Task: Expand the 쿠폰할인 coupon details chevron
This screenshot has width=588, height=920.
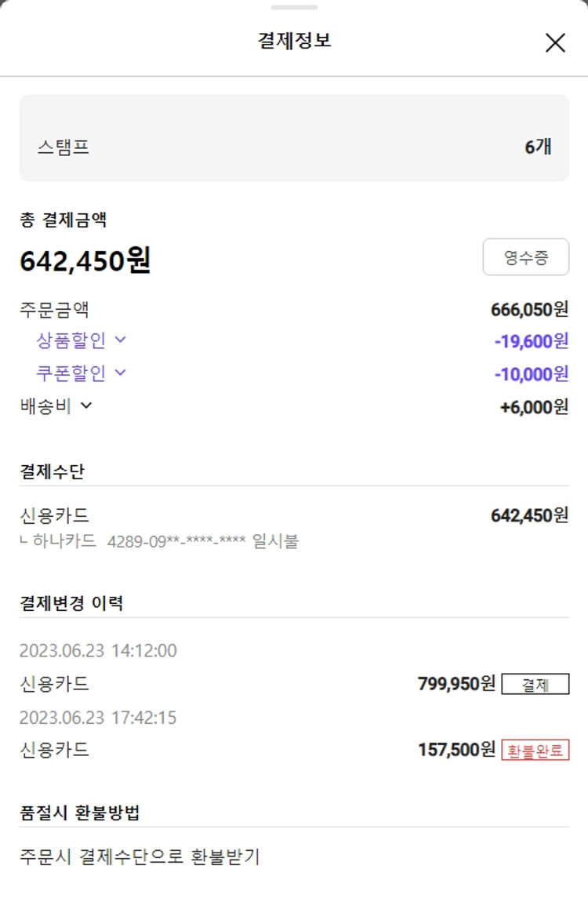Action: point(120,373)
